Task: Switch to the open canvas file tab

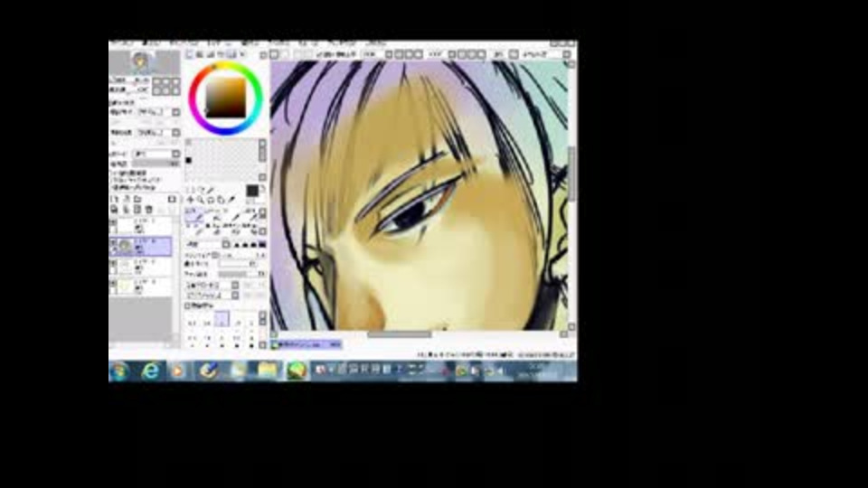Action: (307, 344)
